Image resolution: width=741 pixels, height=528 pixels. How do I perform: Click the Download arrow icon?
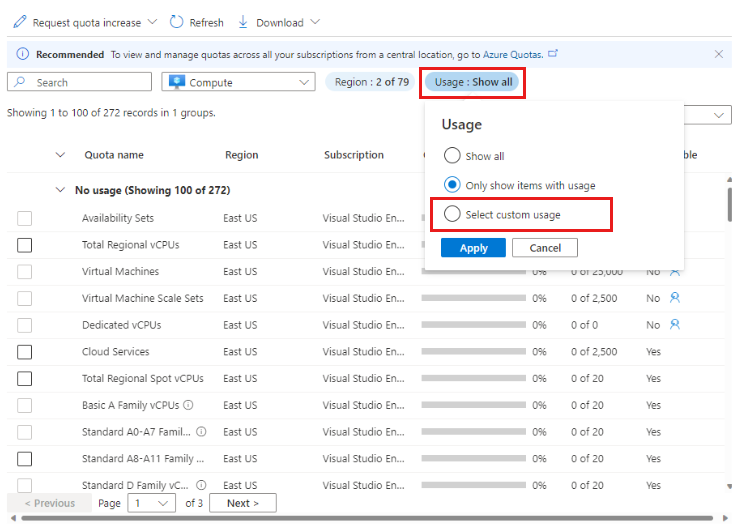click(x=243, y=22)
